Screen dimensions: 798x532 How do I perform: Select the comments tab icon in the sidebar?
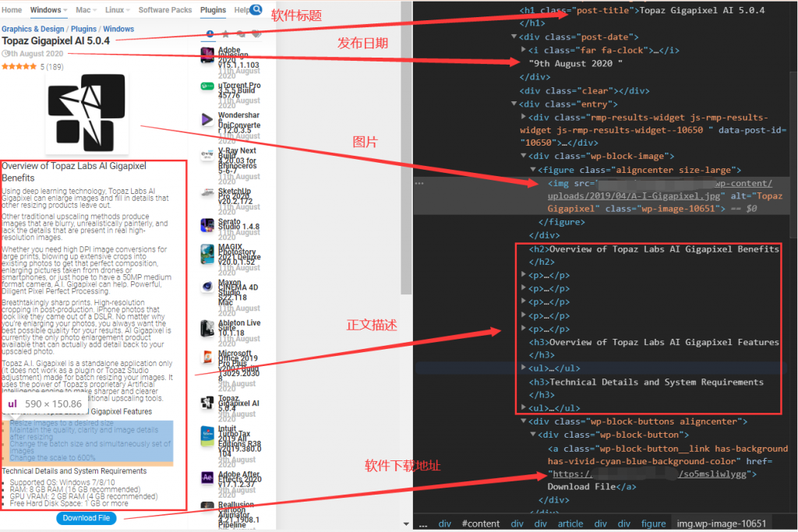[x=241, y=34]
